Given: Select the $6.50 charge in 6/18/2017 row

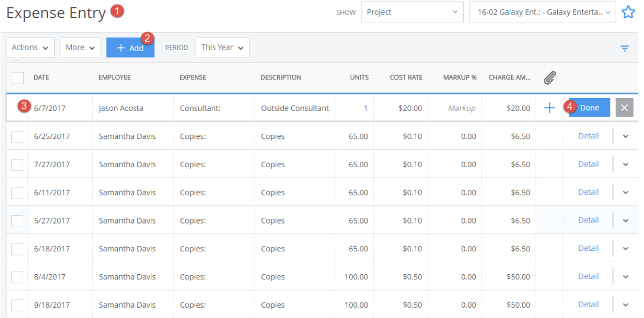Looking at the screenshot, I should tap(520, 249).
